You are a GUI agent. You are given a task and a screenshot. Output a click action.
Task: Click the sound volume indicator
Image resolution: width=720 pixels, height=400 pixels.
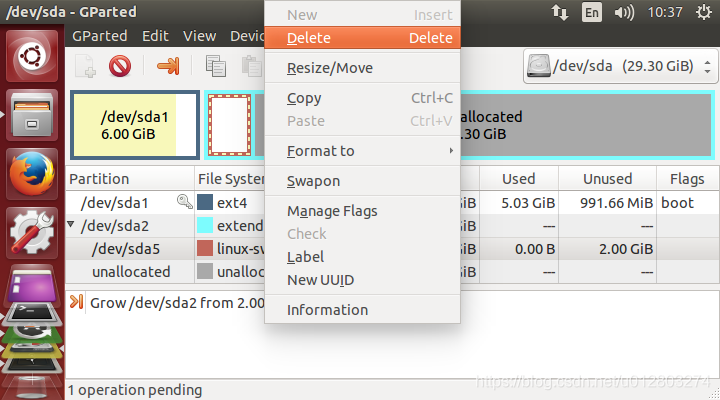coord(624,12)
